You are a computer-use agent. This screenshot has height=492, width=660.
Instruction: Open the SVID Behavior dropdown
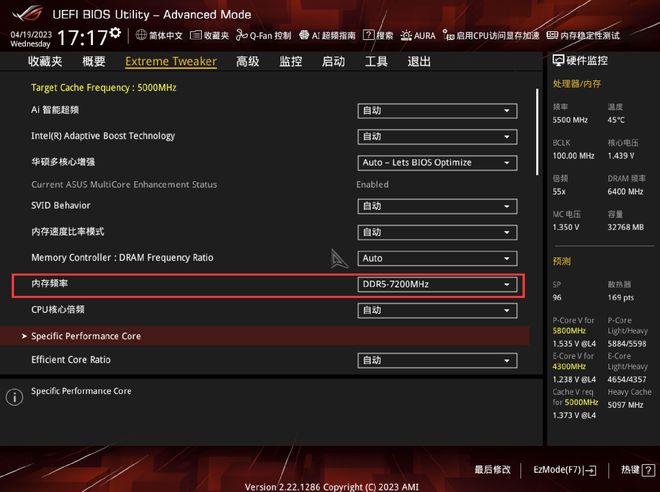tap(436, 207)
